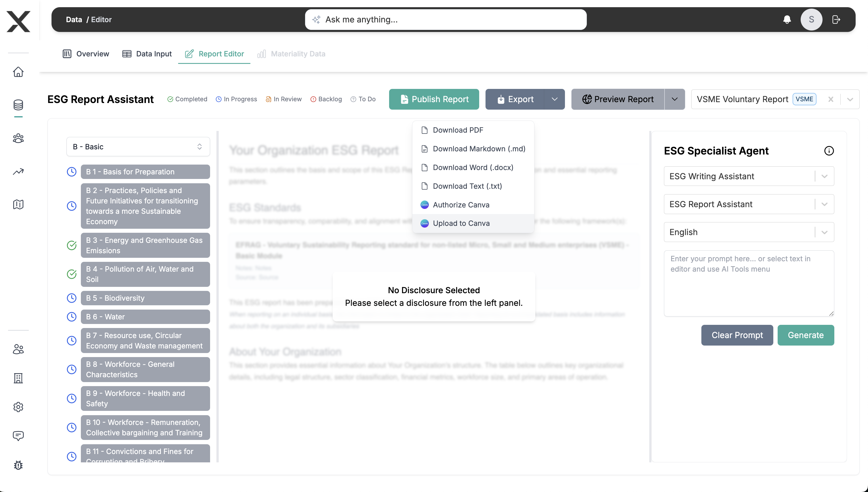Toggle the In Progress status filter

(x=236, y=99)
